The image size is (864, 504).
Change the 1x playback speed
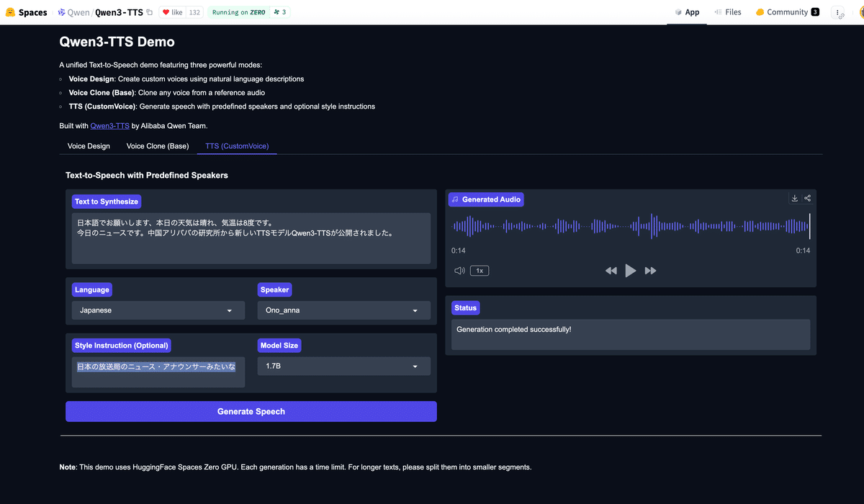(x=480, y=271)
